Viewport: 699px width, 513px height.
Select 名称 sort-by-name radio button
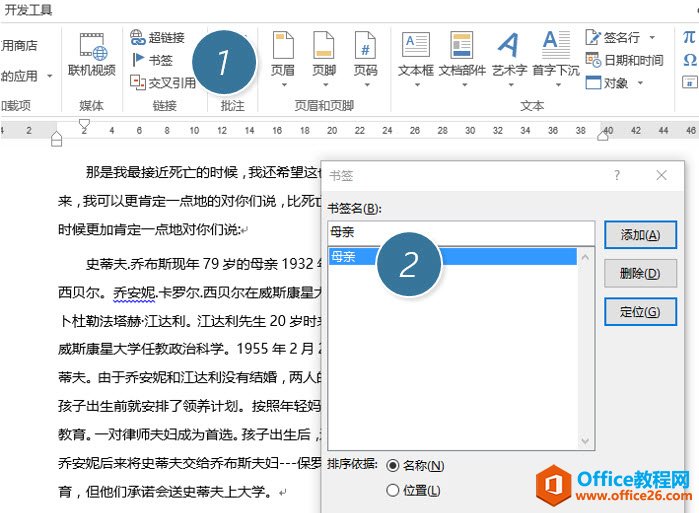(x=392, y=466)
